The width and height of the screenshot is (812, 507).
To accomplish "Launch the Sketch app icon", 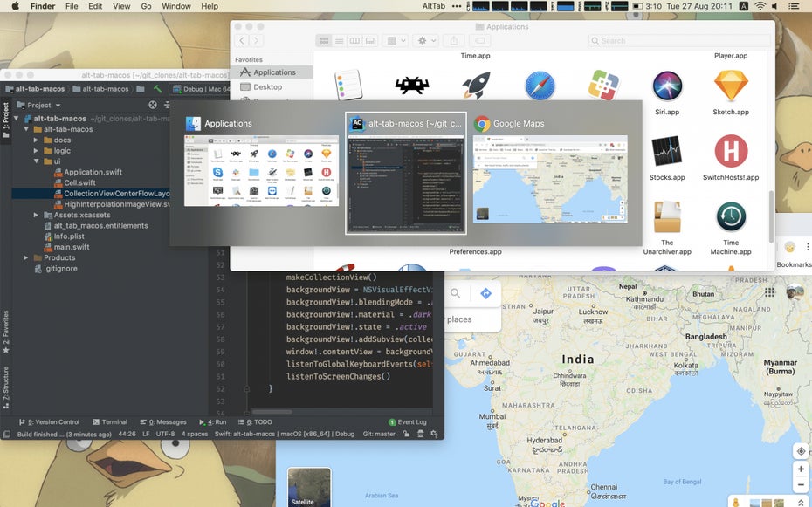I will pos(731,86).
